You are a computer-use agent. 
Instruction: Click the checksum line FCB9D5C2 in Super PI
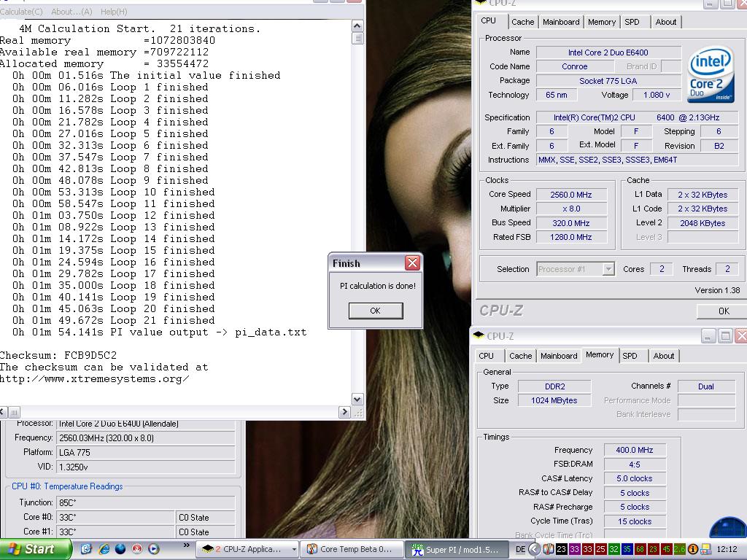click(x=58, y=355)
